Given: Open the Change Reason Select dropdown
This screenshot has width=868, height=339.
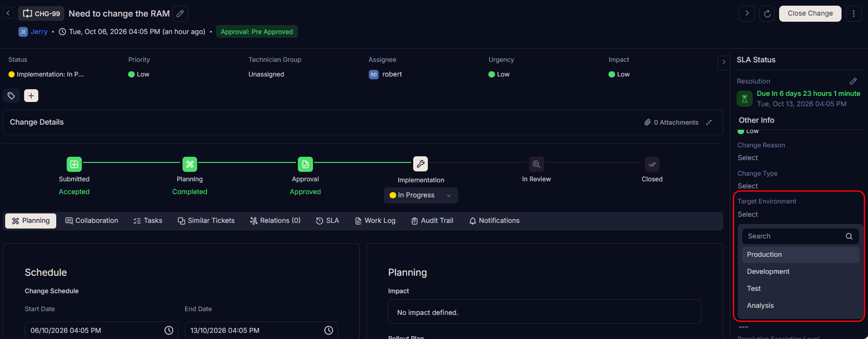Looking at the screenshot, I should click(x=748, y=158).
